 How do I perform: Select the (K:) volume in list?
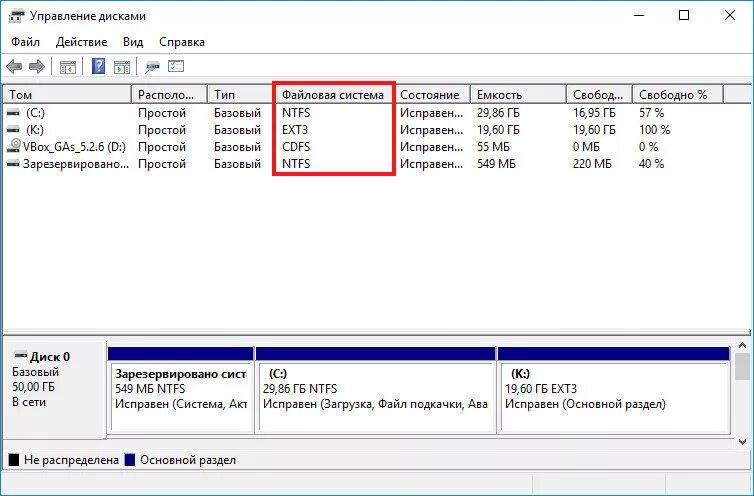35,130
